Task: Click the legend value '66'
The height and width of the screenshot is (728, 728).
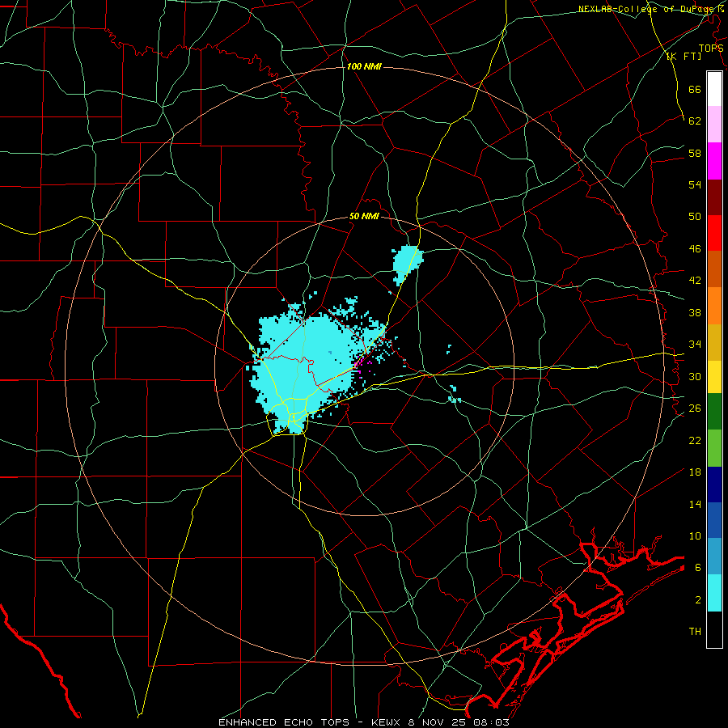Action: click(695, 90)
